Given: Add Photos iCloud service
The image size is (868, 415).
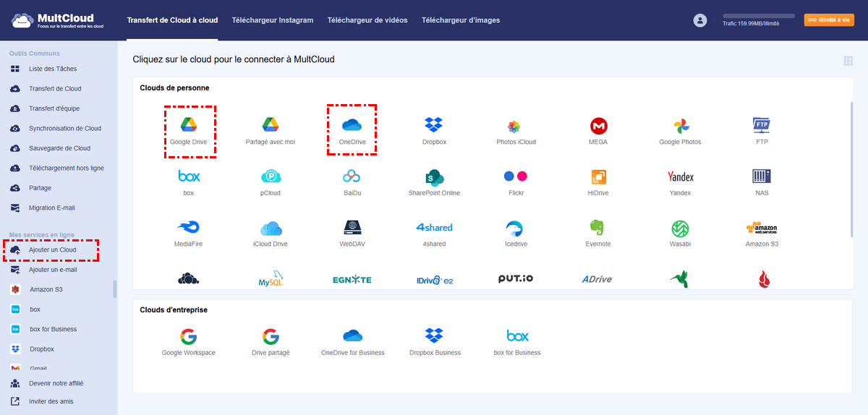Looking at the screenshot, I should point(516,131).
